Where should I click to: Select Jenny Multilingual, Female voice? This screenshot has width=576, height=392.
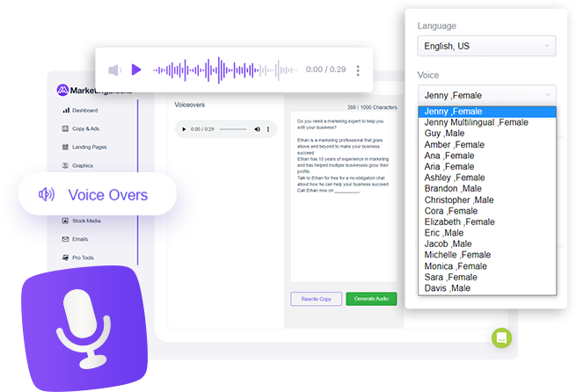(x=487, y=122)
